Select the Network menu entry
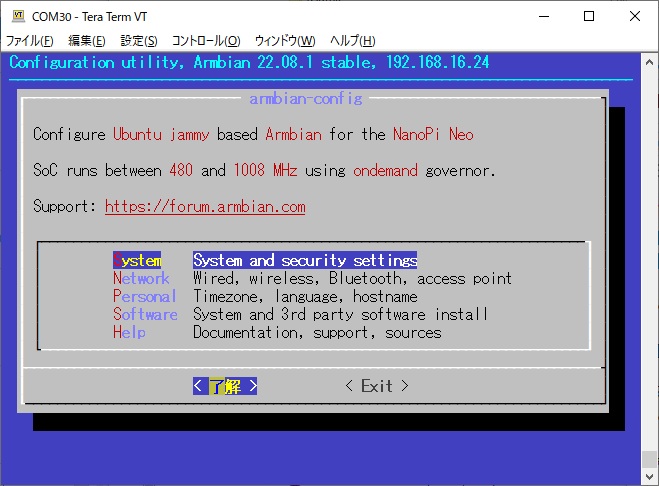Image resolution: width=659 pixels, height=486 pixels. coord(141,278)
